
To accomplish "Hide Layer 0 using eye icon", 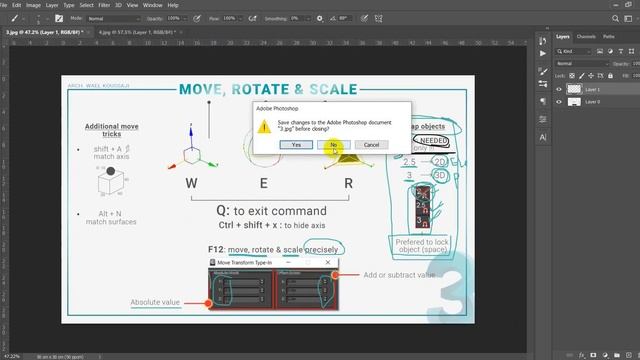I will pos(559,102).
